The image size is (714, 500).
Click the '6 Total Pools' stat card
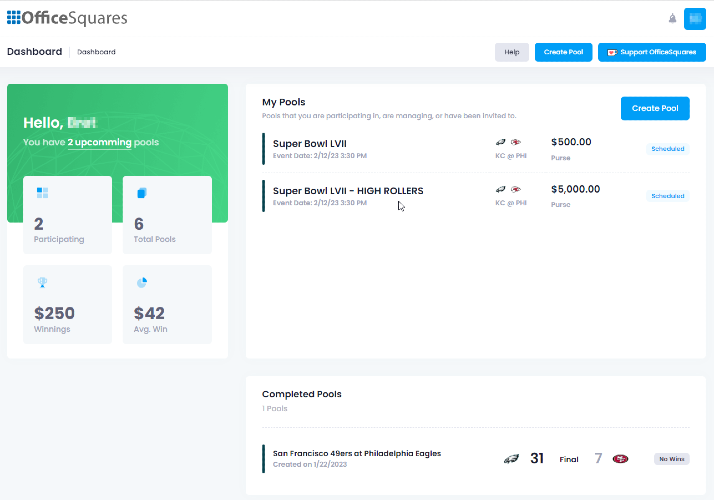pos(167,215)
